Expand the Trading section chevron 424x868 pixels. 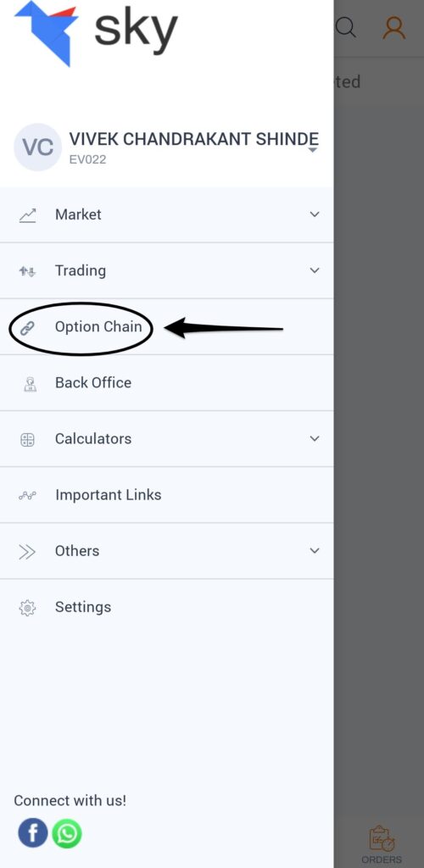[315, 270]
